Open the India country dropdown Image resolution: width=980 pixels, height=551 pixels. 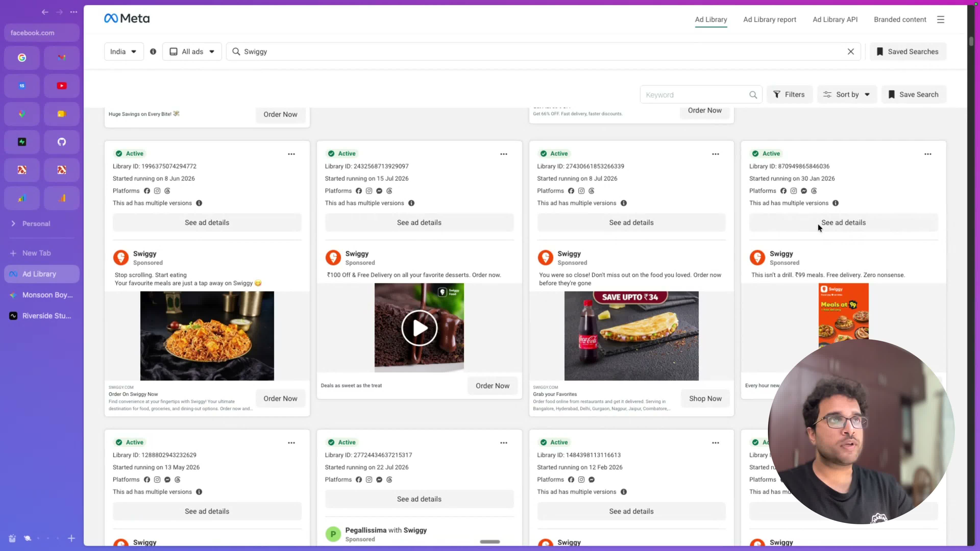click(124, 51)
